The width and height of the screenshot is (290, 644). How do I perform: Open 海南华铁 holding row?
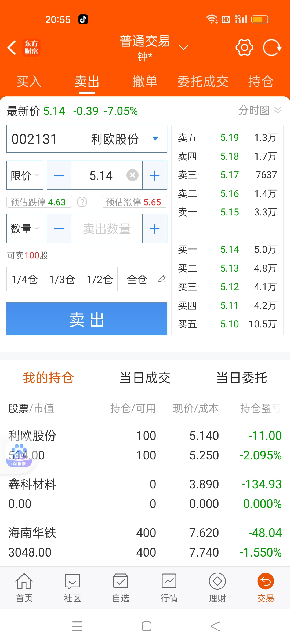tap(145, 542)
